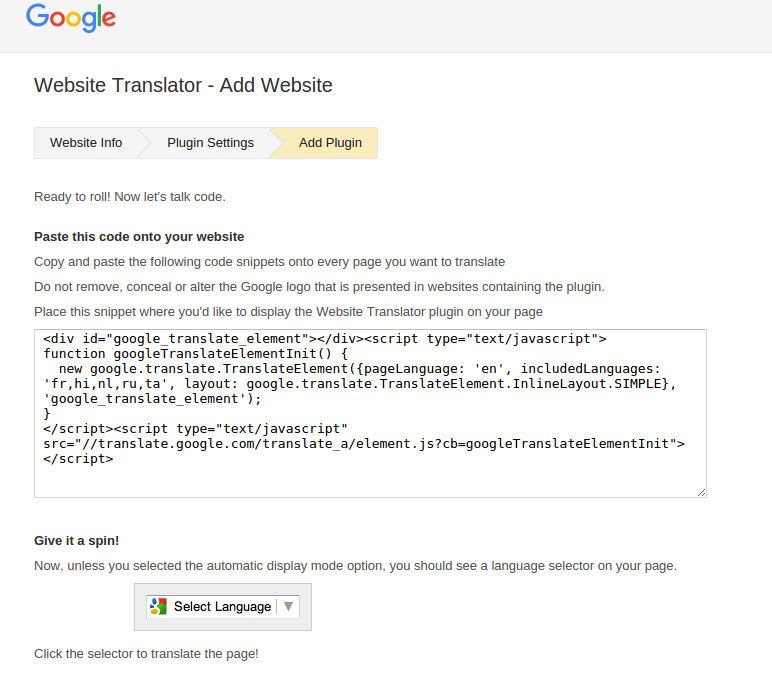The height and width of the screenshot is (679, 772).
Task: Click the 'Website Translator - Add Website' heading
Action: click(183, 85)
